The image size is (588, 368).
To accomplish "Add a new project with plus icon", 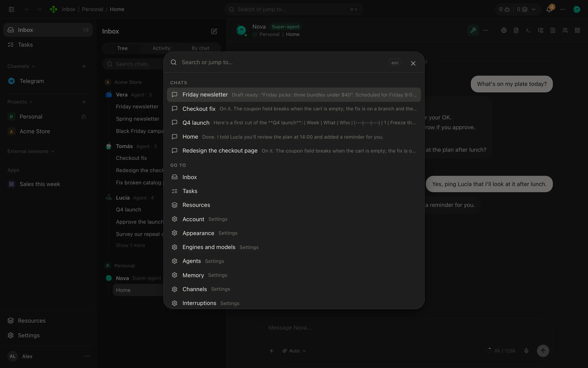I will click(x=84, y=102).
